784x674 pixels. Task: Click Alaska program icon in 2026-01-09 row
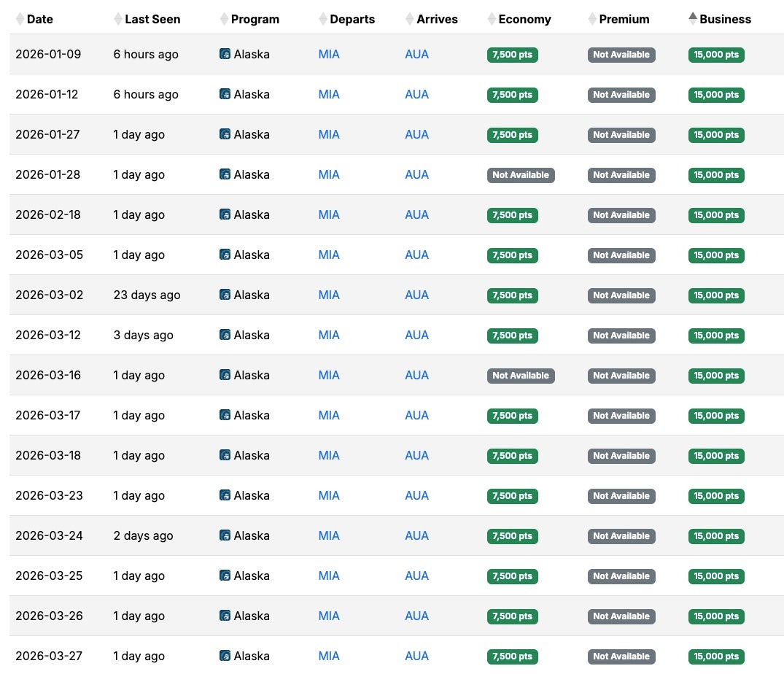pyautogui.click(x=225, y=54)
